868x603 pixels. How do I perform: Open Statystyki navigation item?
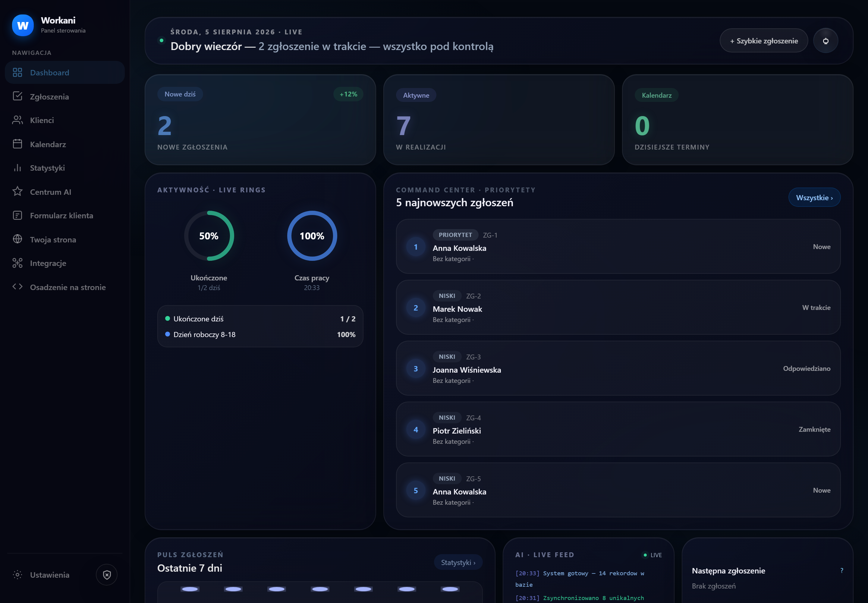click(64, 168)
